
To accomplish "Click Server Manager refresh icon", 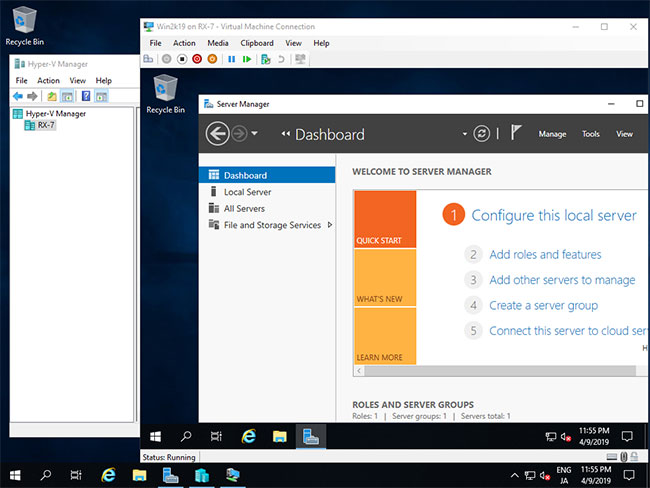I will pyautogui.click(x=481, y=134).
